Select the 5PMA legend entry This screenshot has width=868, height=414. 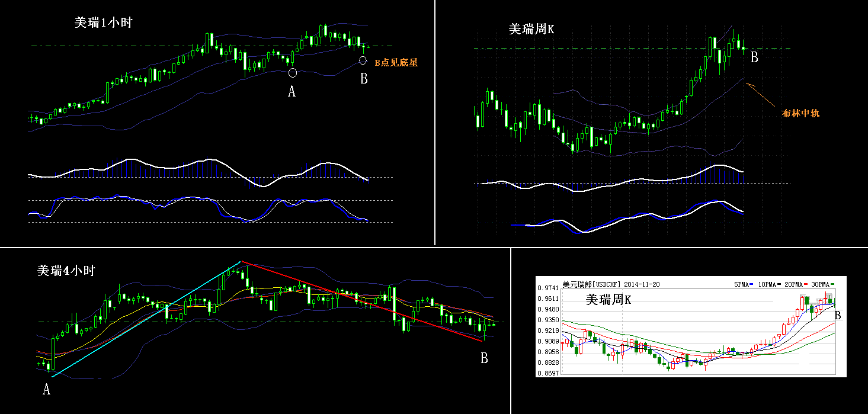(744, 284)
